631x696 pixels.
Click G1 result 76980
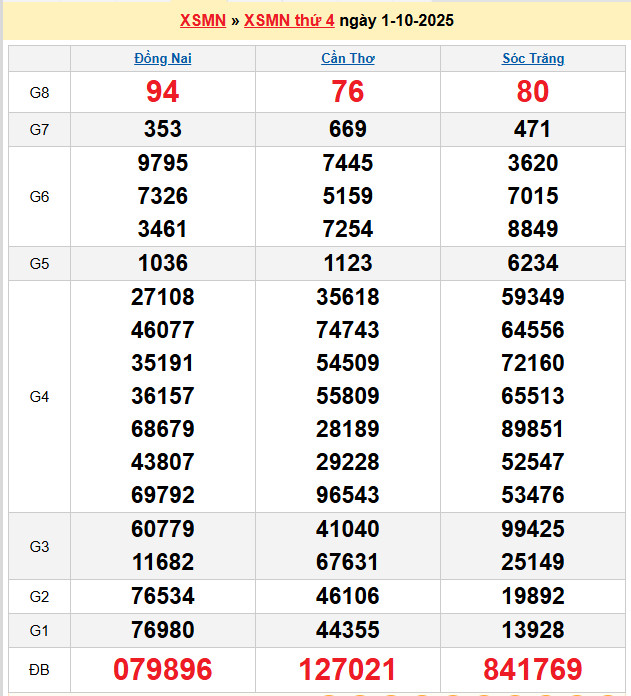(x=163, y=630)
